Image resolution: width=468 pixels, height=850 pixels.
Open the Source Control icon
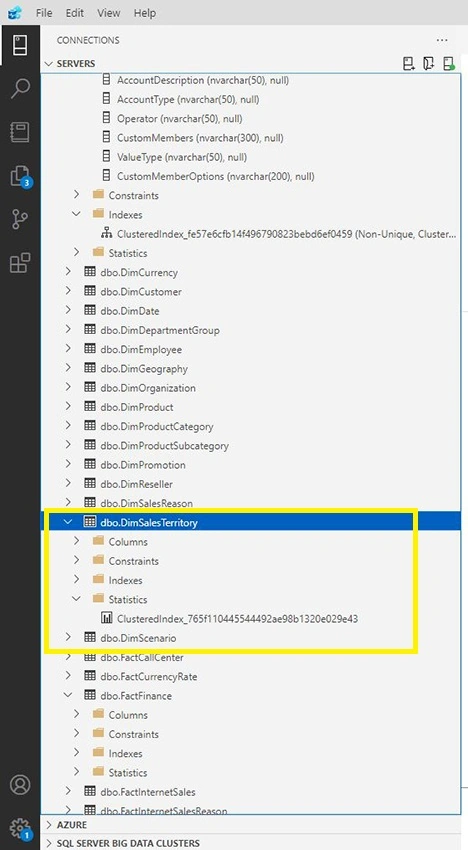coord(20,220)
